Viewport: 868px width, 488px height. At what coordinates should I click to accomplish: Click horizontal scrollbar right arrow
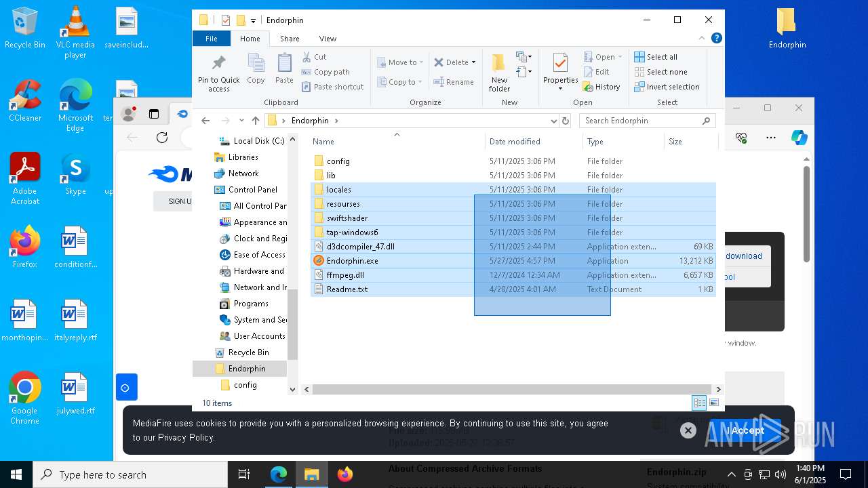(718, 389)
